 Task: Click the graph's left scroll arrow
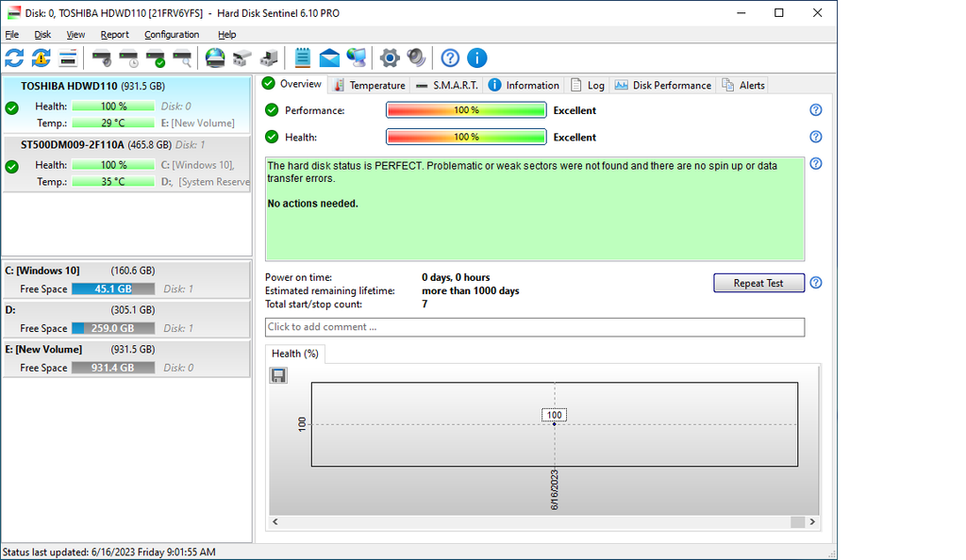pos(275,522)
